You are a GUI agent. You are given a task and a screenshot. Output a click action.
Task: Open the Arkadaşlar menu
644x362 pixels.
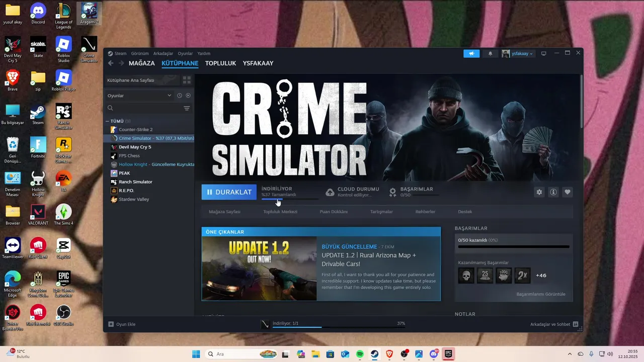pyautogui.click(x=163, y=53)
